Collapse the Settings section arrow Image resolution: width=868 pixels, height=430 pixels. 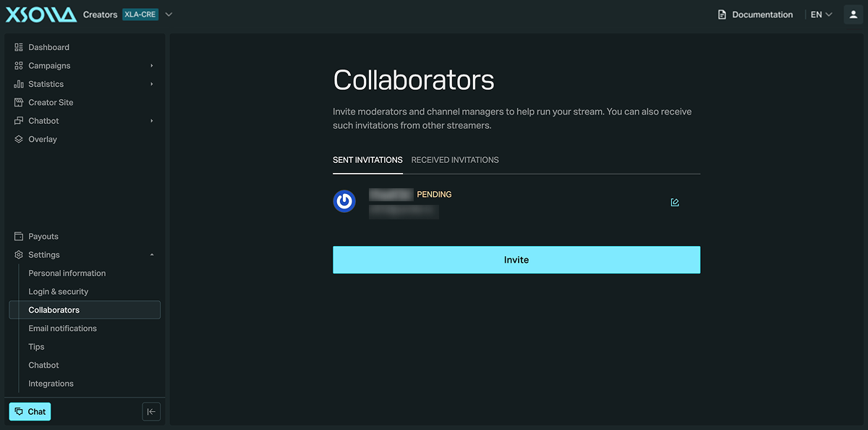click(x=152, y=255)
